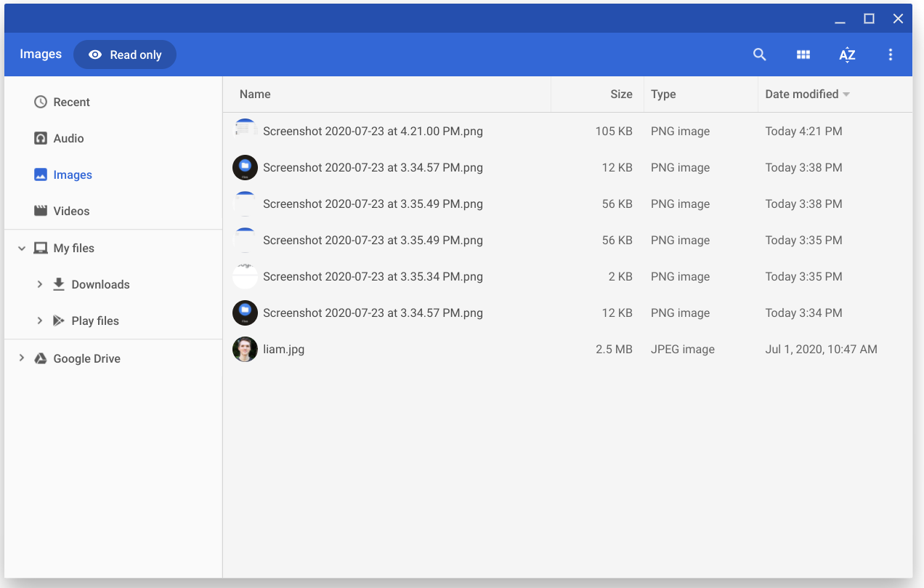Select the liam.jpg thumbnail
Screen dimensions: 924x588
pos(245,350)
